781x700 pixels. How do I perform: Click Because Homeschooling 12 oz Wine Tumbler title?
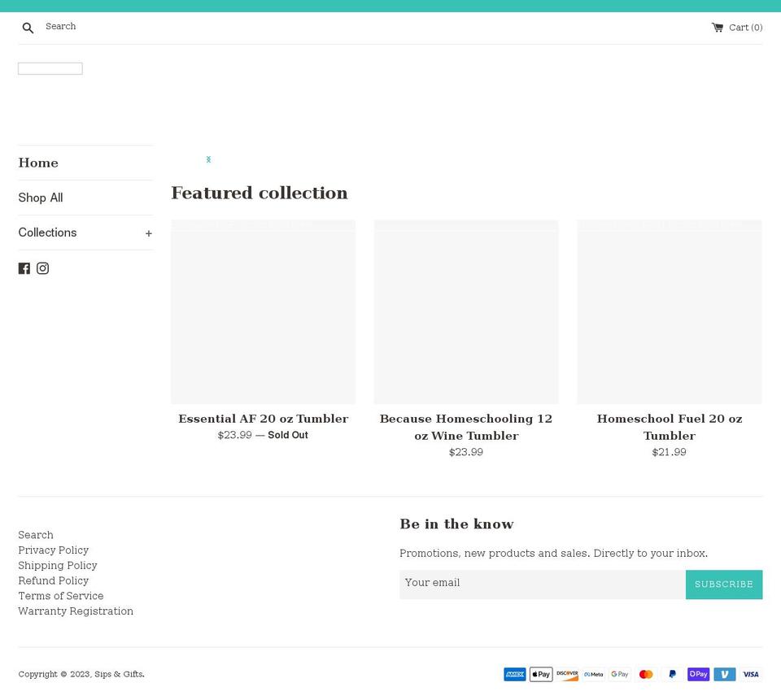click(x=466, y=427)
